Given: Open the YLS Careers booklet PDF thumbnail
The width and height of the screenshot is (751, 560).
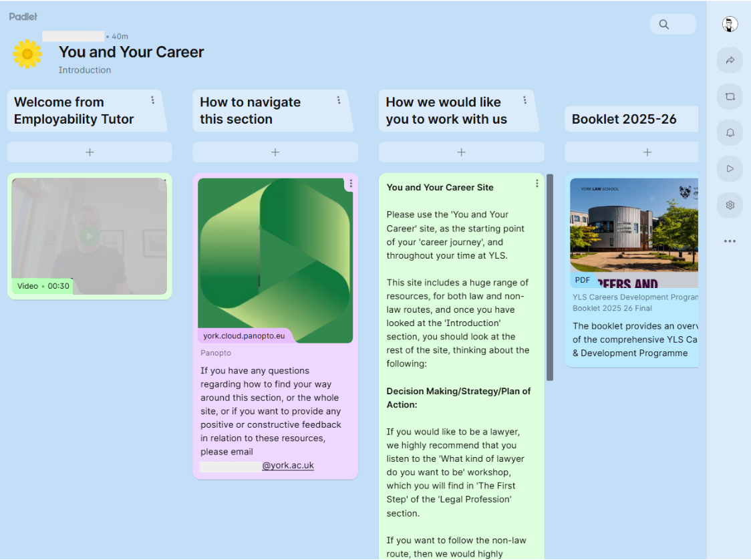Looking at the screenshot, I should (633, 233).
